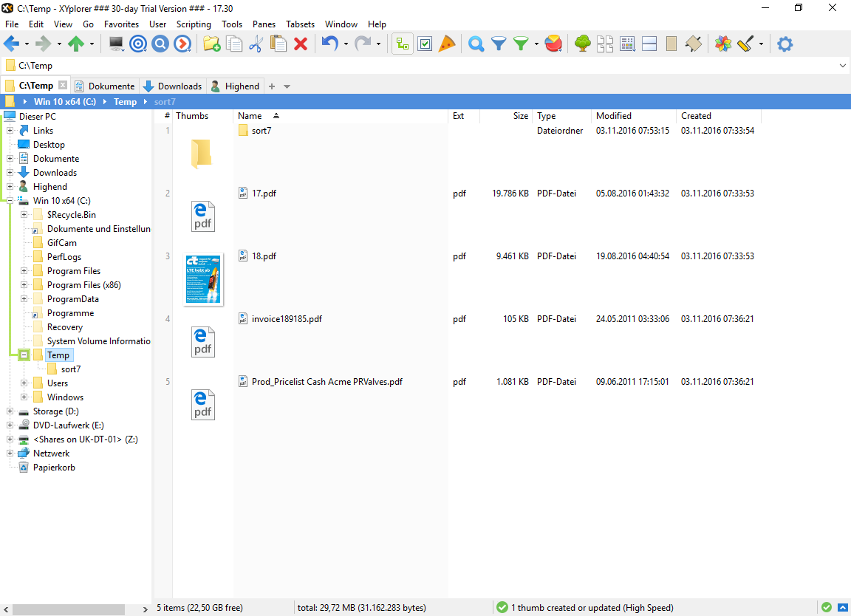Open Configuration with the gear icon
851x616 pixels.
(x=785, y=44)
